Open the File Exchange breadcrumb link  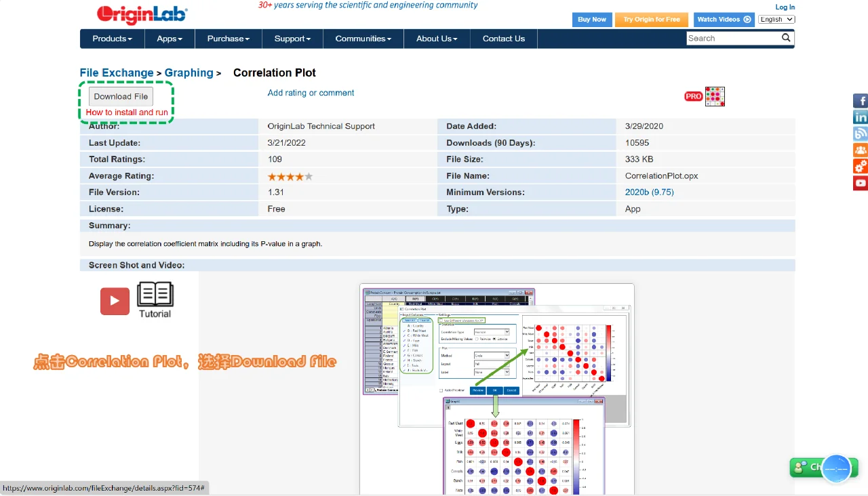point(117,73)
